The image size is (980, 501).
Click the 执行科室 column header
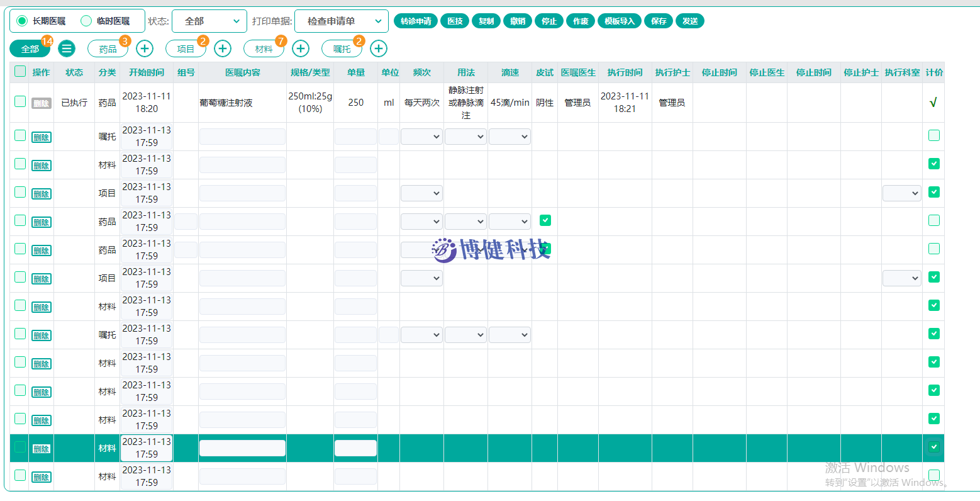point(902,72)
